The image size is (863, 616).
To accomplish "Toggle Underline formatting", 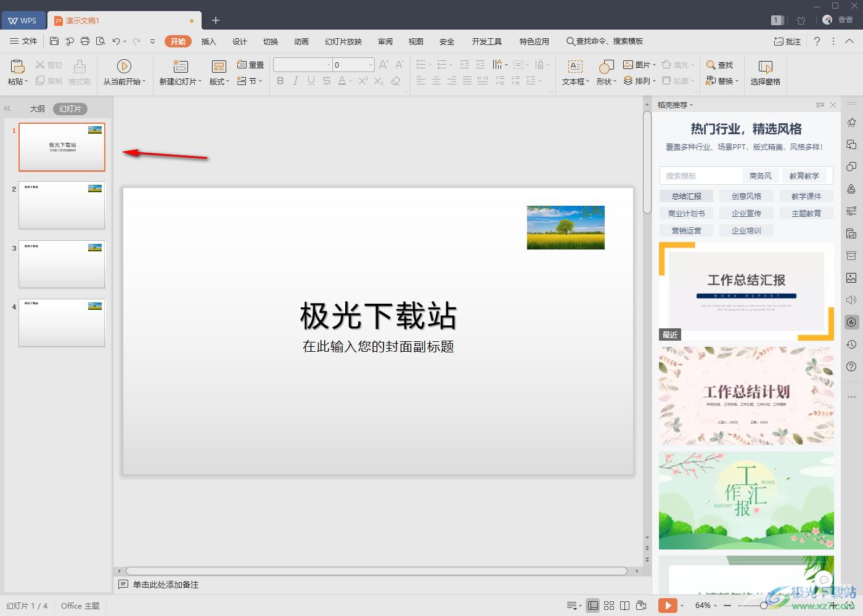I will point(311,81).
